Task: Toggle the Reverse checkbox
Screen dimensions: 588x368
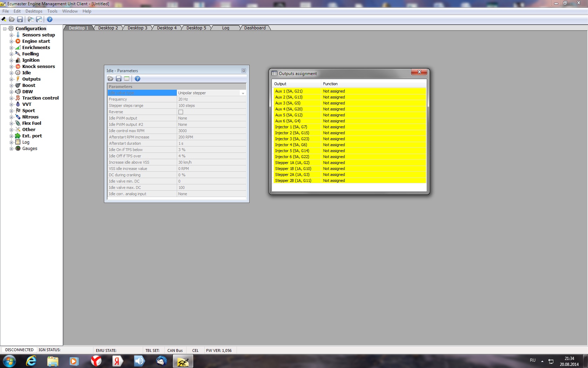Action: [181, 112]
